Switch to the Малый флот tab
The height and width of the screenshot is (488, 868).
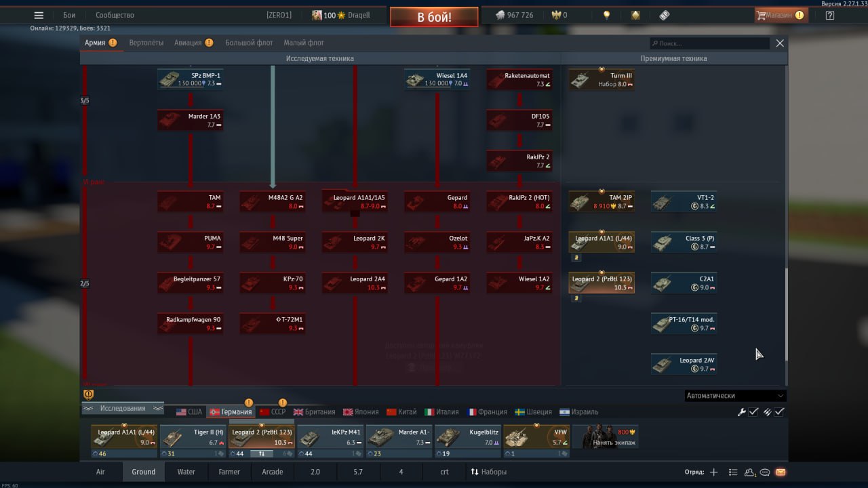click(304, 43)
